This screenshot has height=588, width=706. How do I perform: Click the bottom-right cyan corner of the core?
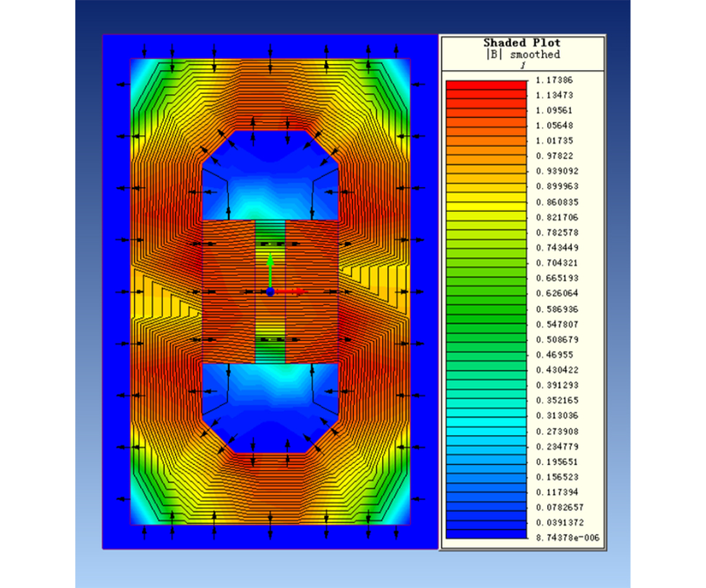click(x=398, y=510)
